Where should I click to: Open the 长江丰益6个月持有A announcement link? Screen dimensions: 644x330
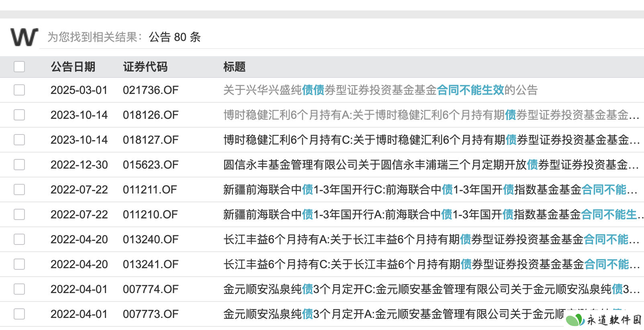(x=431, y=239)
